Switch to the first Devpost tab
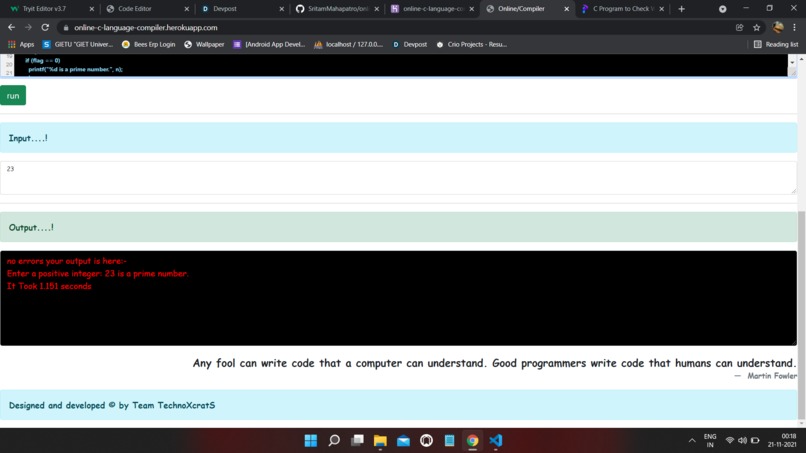Viewport: 806px width, 453px height. [x=225, y=9]
